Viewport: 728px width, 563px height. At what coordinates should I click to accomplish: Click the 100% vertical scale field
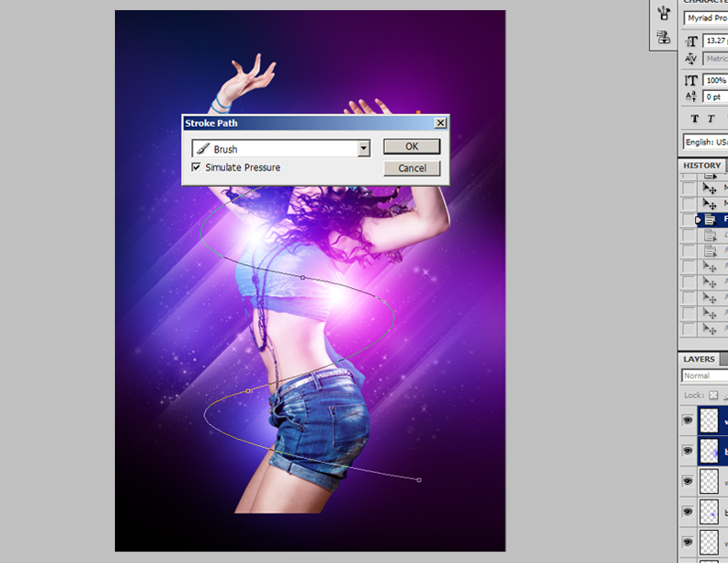point(715,80)
